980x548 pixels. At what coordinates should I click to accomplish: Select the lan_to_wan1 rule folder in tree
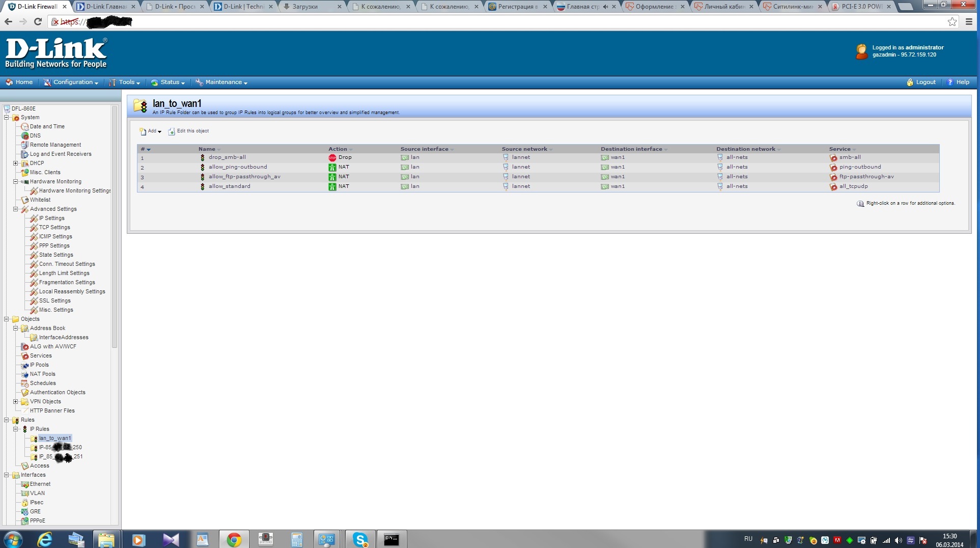55,439
